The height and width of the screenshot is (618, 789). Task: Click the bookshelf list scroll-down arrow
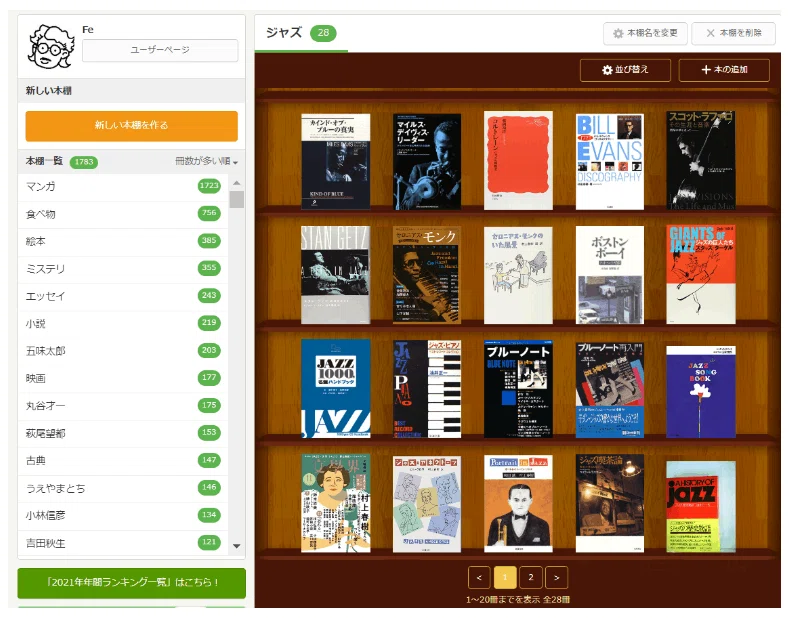(236, 546)
